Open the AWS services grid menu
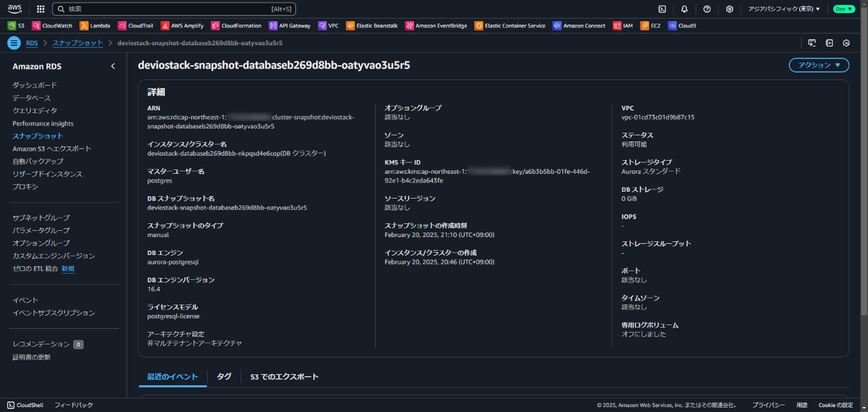The image size is (868, 412). point(40,9)
